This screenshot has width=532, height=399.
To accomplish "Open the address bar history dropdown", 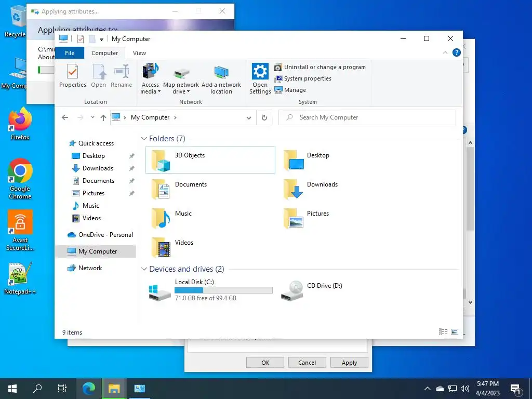I will click(x=249, y=118).
